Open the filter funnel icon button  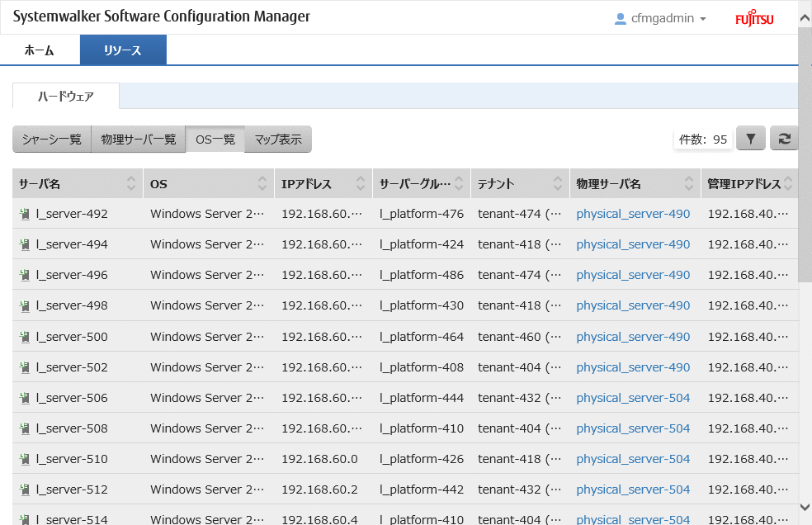coord(750,139)
